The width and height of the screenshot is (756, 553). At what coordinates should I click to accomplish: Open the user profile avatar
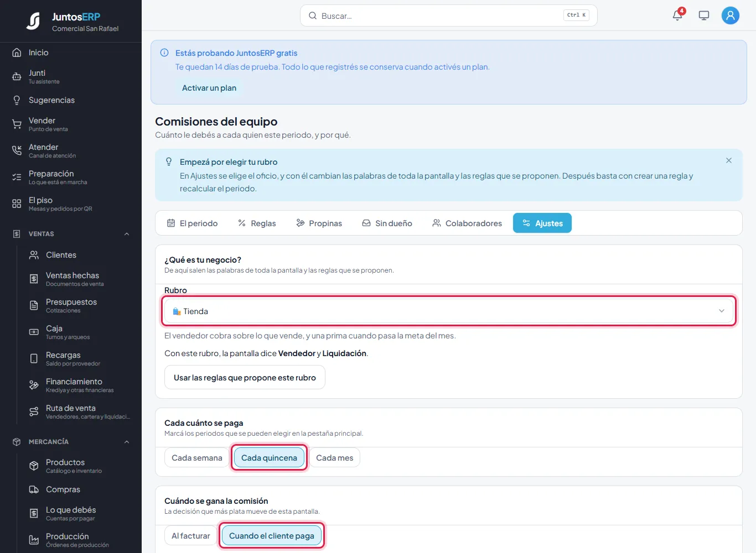pos(731,15)
